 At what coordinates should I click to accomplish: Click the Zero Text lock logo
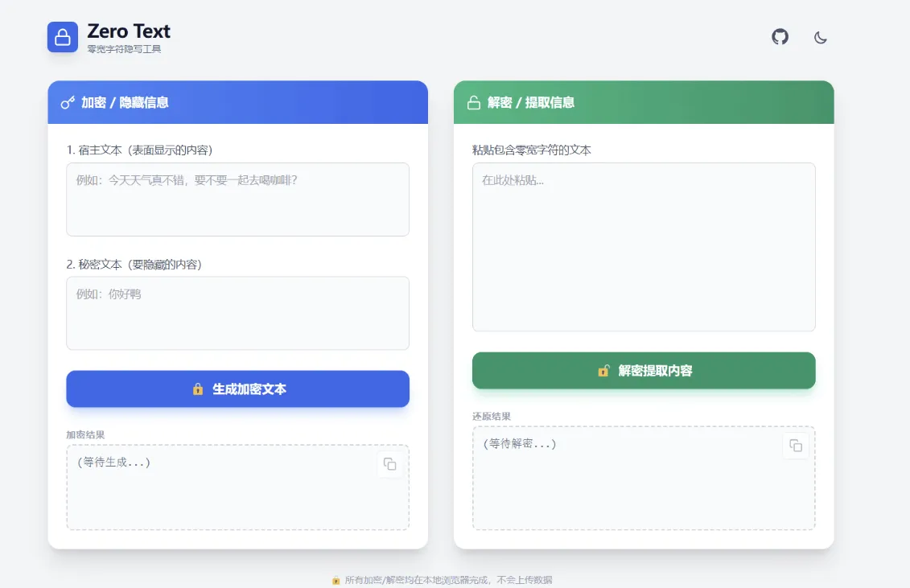(63, 36)
